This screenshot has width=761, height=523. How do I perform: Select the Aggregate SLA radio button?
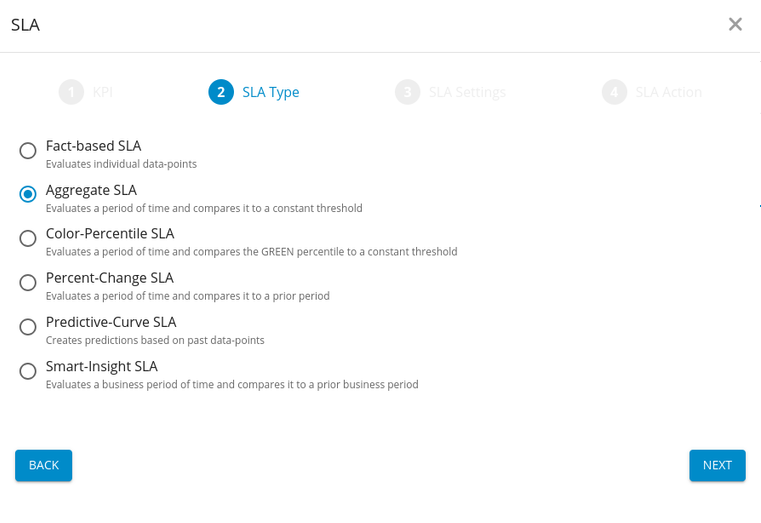click(28, 194)
